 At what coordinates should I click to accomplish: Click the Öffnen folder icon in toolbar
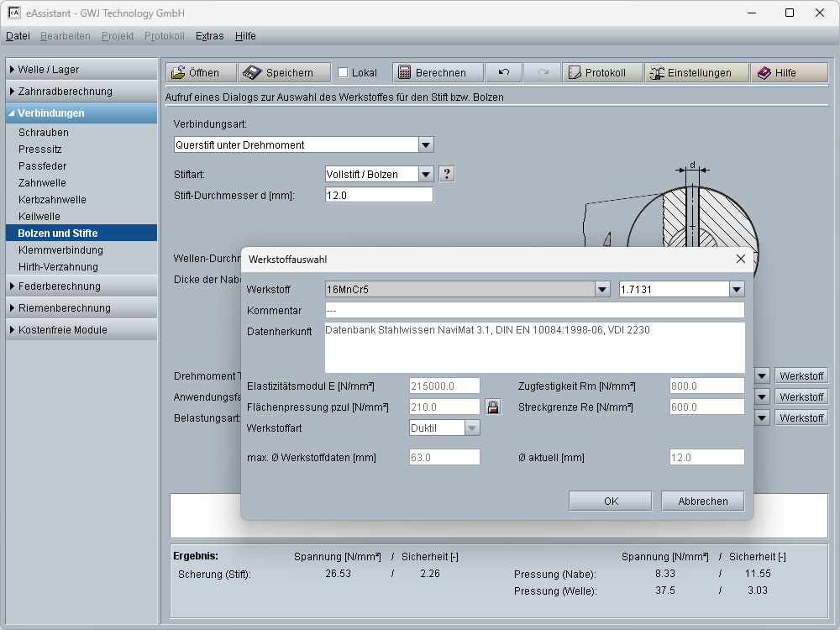[178, 73]
